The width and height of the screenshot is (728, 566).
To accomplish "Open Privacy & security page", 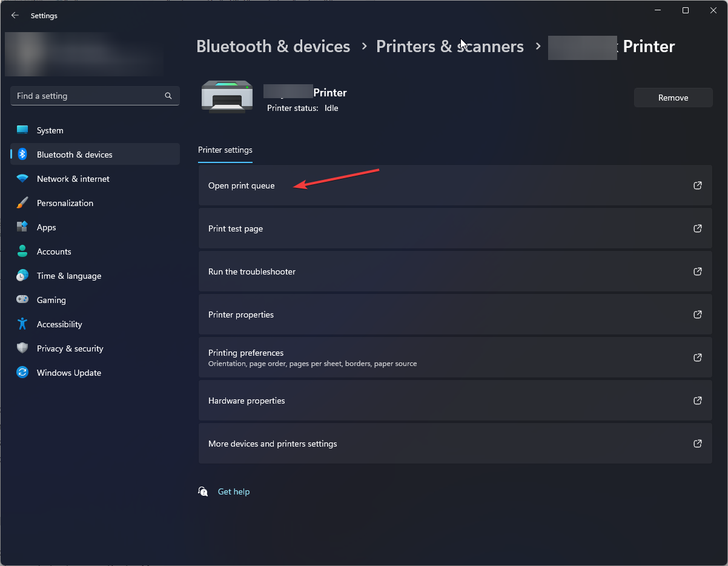I will (95, 348).
